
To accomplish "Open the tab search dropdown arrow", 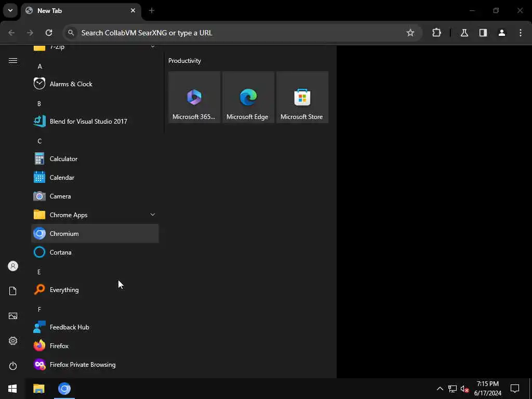I will point(10,10).
